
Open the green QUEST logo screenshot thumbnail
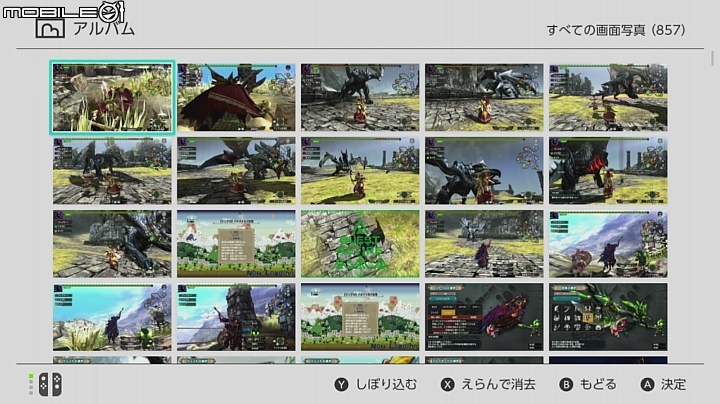360,244
